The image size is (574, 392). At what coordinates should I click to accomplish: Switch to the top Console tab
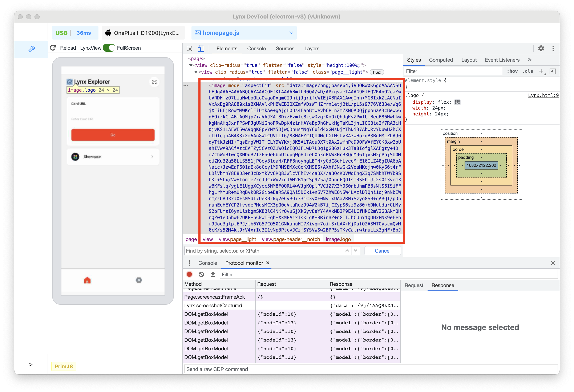(x=256, y=49)
